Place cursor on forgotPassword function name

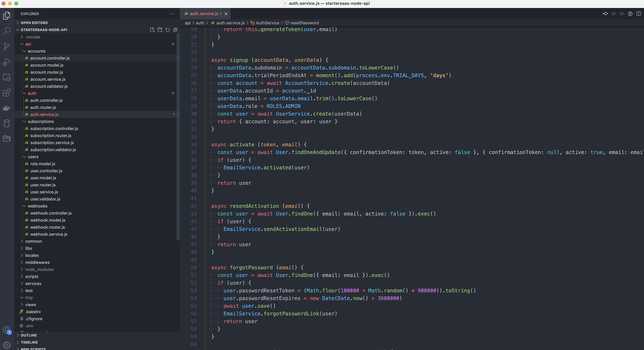[251, 268]
